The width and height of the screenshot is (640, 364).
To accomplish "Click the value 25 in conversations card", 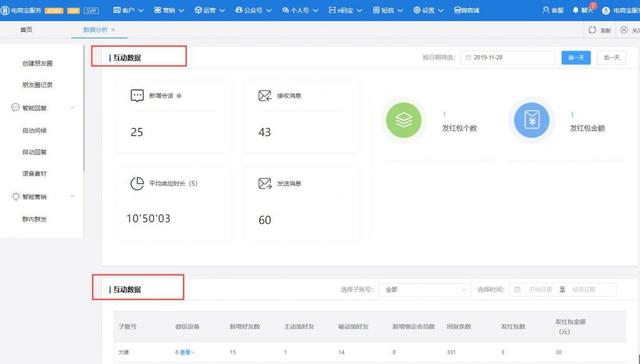I will [x=137, y=132].
